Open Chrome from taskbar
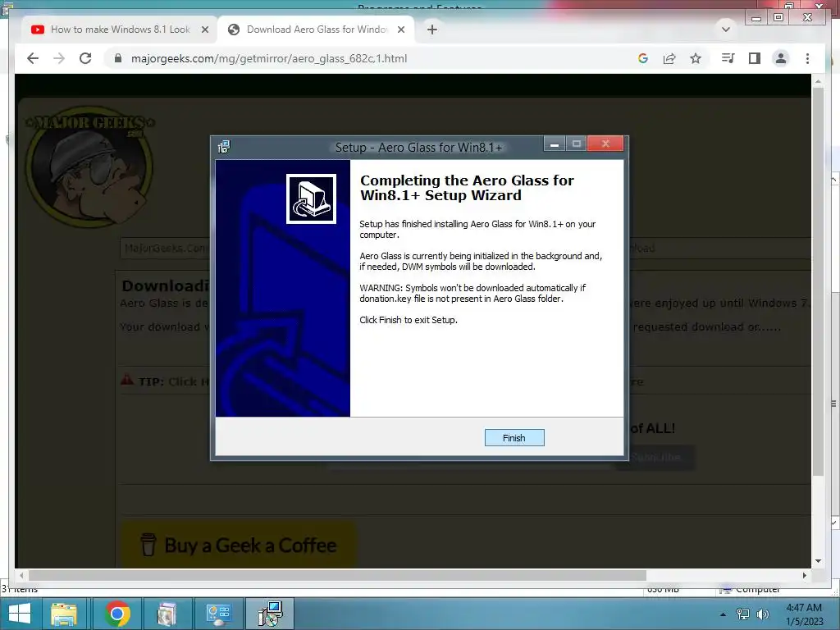Image resolution: width=840 pixels, height=630 pixels. 117,614
